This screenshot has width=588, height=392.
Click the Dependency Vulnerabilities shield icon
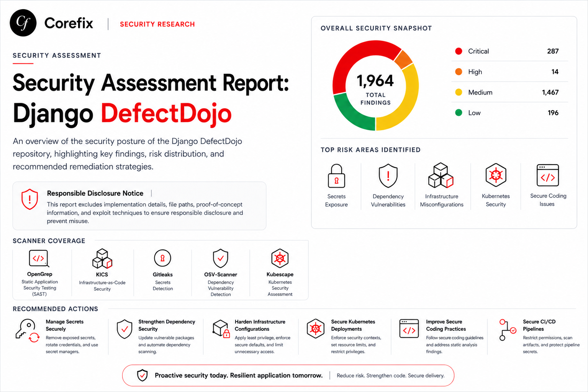point(388,176)
